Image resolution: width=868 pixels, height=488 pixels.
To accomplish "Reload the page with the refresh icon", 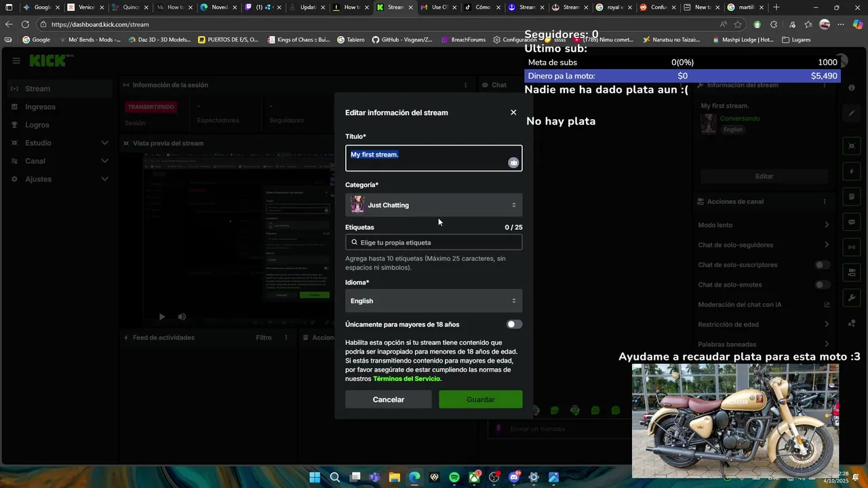I will [x=25, y=24].
